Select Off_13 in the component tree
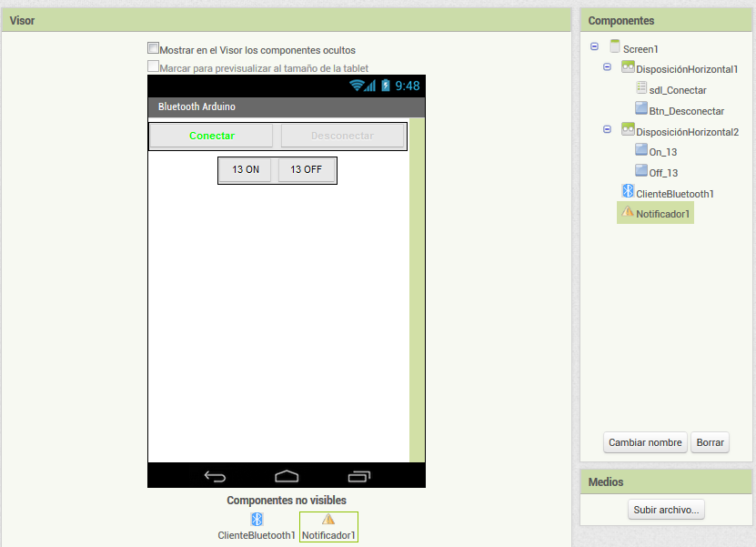The width and height of the screenshot is (756, 547). (x=663, y=172)
